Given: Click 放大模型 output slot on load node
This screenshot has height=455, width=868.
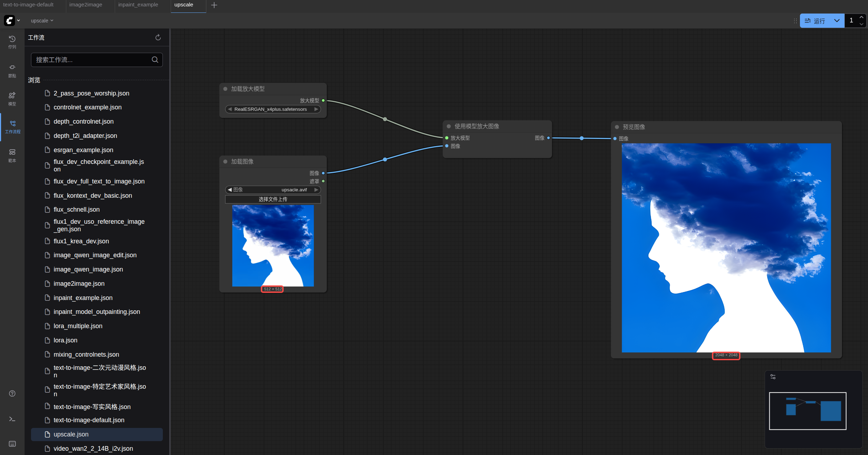Looking at the screenshot, I should pos(323,100).
